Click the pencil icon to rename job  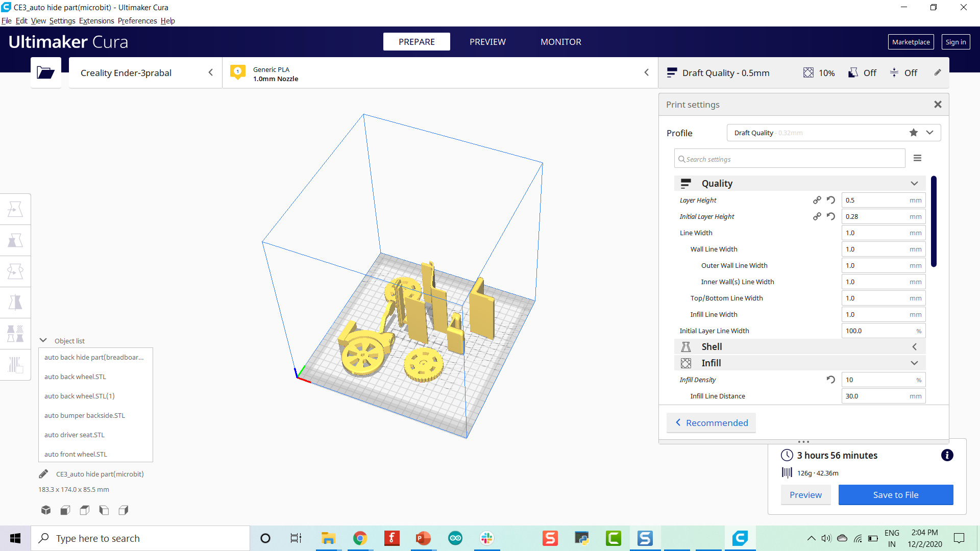point(43,474)
